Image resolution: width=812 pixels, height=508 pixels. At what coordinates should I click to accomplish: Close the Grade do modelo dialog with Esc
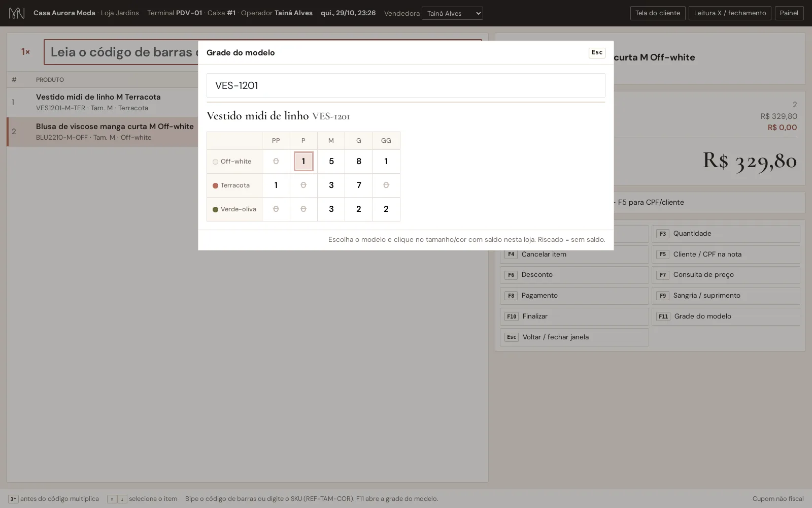click(x=597, y=53)
